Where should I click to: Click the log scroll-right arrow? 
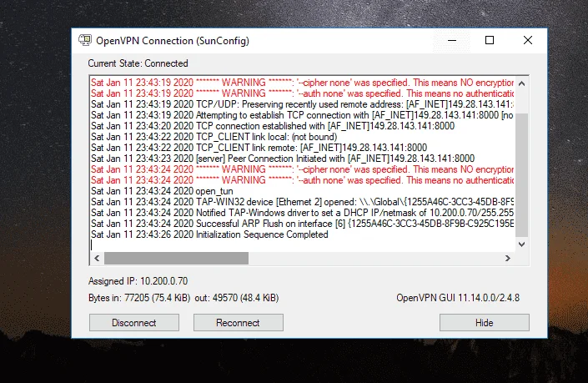tap(508, 258)
